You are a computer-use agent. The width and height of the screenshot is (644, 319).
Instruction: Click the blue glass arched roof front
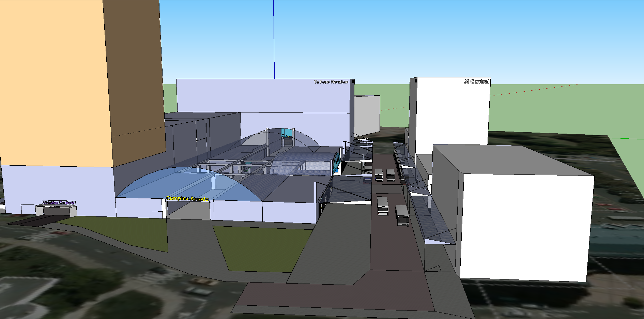click(x=184, y=184)
